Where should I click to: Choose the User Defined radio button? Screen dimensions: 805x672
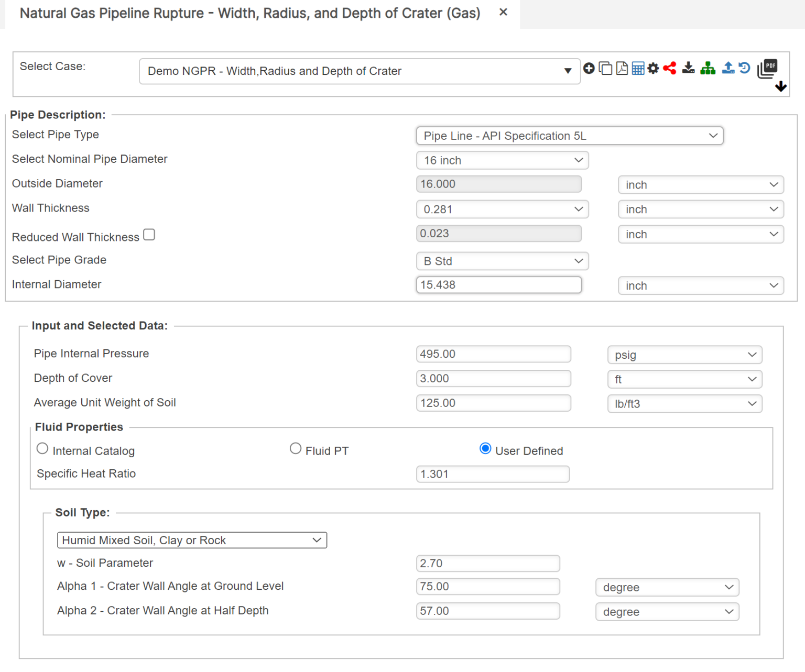click(x=485, y=449)
